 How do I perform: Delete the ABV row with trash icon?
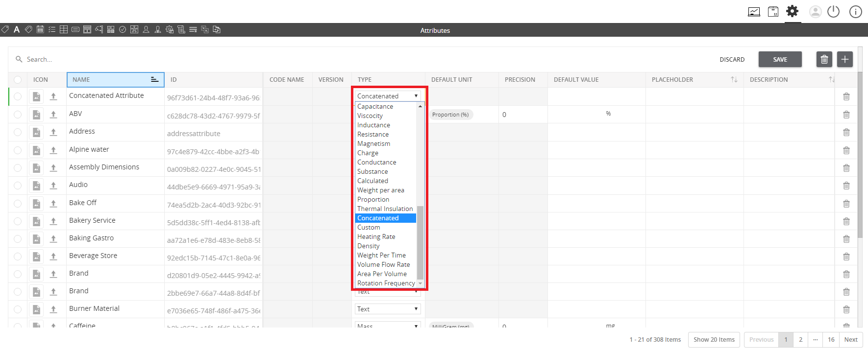(x=846, y=115)
